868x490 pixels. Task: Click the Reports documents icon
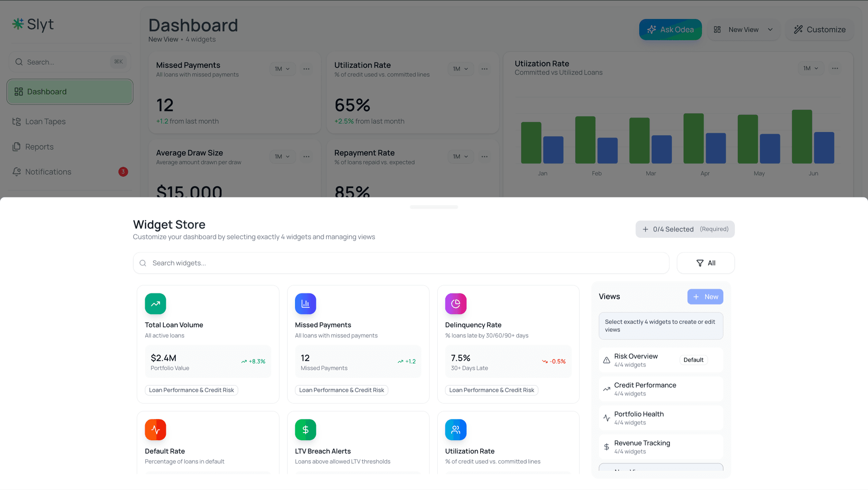[17, 147]
